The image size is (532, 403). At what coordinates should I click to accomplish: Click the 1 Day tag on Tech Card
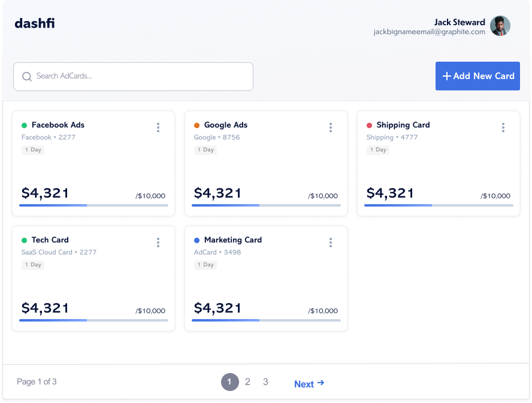point(33,265)
